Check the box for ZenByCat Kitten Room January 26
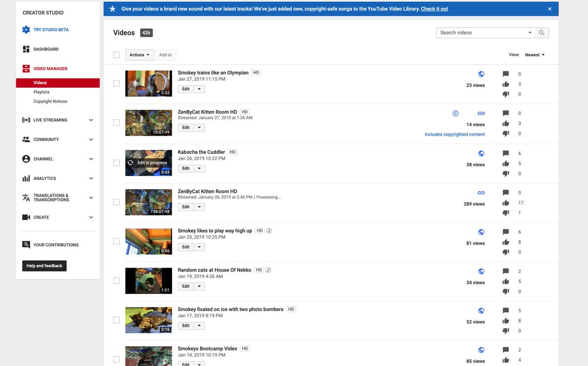588x366 pixels. 116,202
